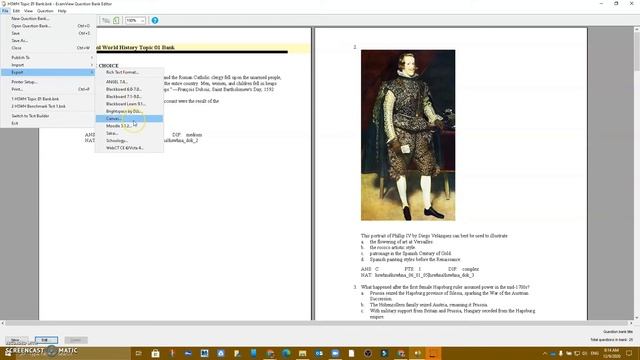The height and width of the screenshot is (360, 640).
Task: Open recent file 1 HSWH Topic 01 Bank
Action: [47, 99]
